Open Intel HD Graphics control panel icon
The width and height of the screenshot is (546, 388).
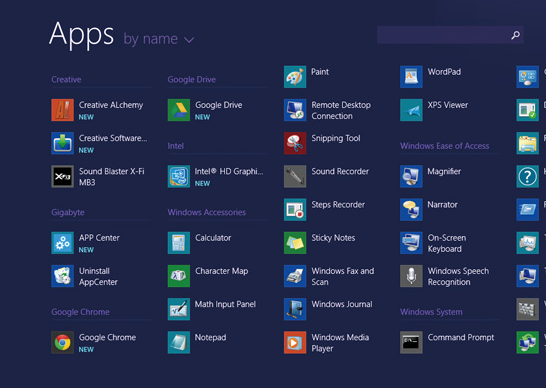tap(179, 176)
